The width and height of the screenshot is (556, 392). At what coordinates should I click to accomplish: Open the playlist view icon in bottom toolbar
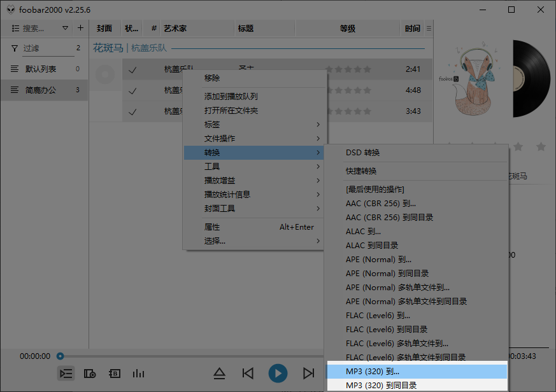pos(66,374)
